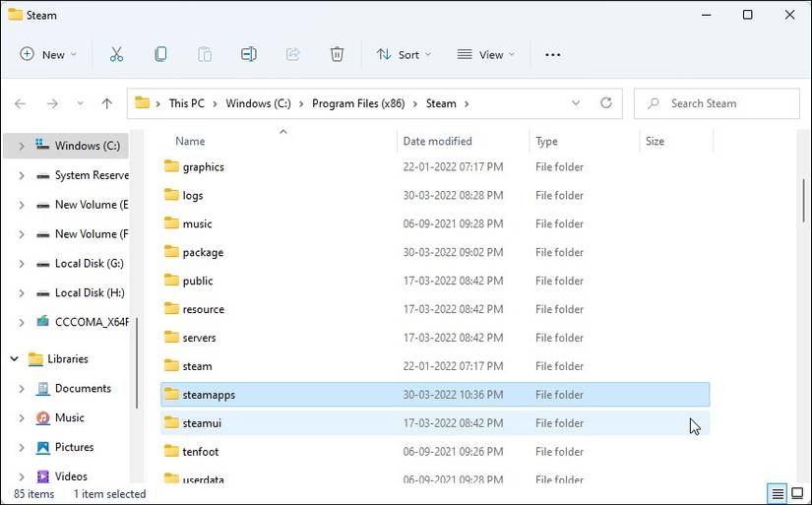The image size is (812, 505).
Task: Click the Steam breadcrumb segment
Action: (441, 103)
